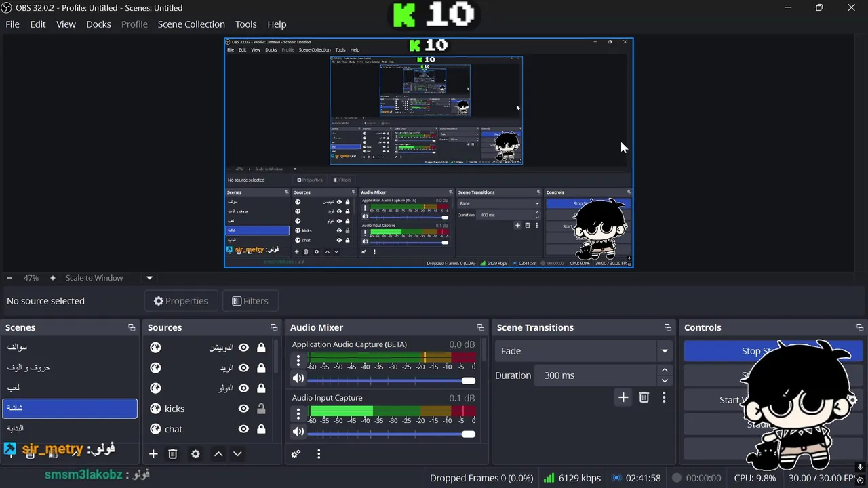Click Dropped Frames 0 (0.0%) status
This screenshot has width=868, height=488.
point(481,478)
